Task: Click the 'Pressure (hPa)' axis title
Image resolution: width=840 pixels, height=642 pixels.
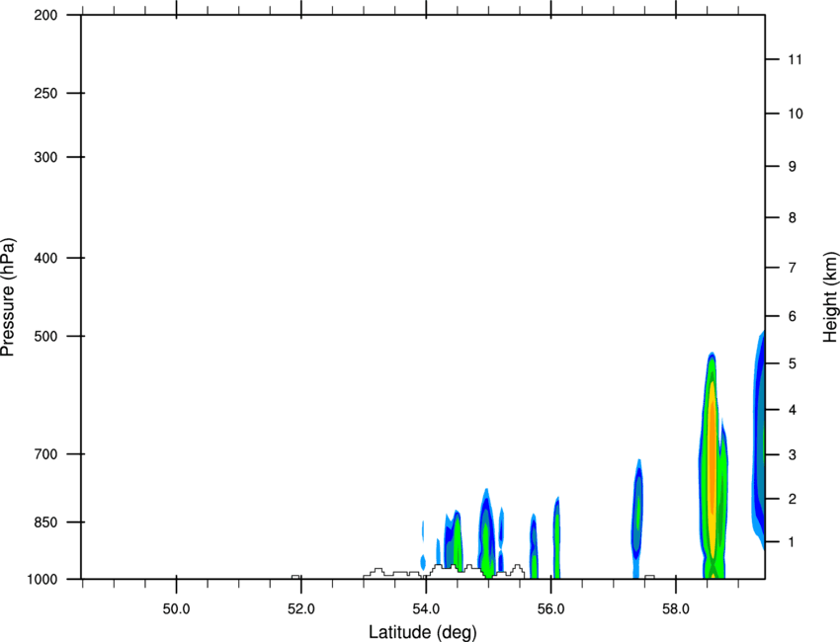Action: 8,297
